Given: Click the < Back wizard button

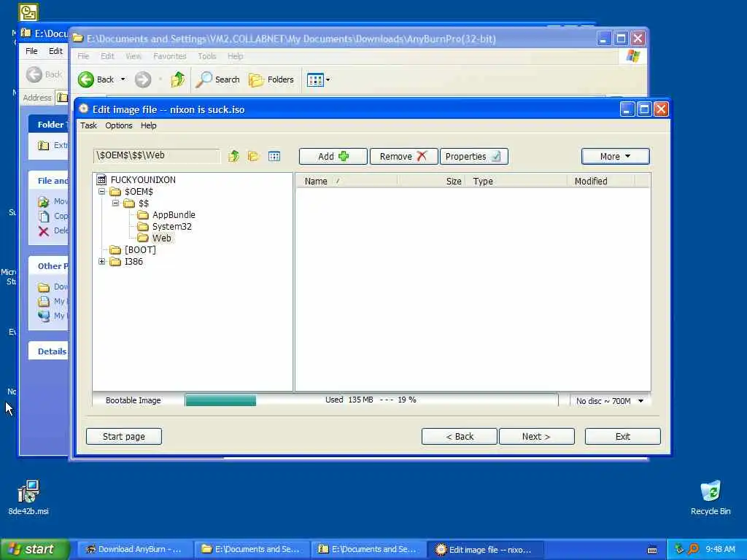Looking at the screenshot, I should tap(460, 436).
